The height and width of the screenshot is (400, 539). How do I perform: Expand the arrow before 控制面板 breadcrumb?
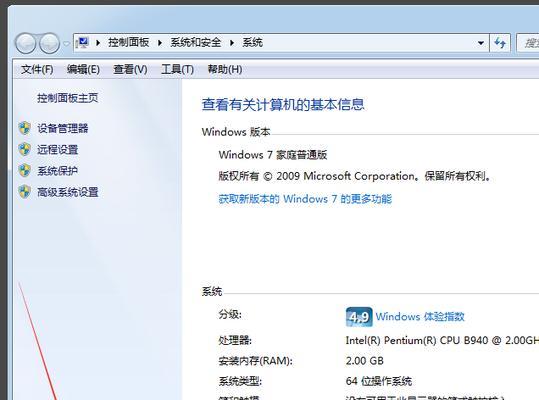tap(98, 43)
